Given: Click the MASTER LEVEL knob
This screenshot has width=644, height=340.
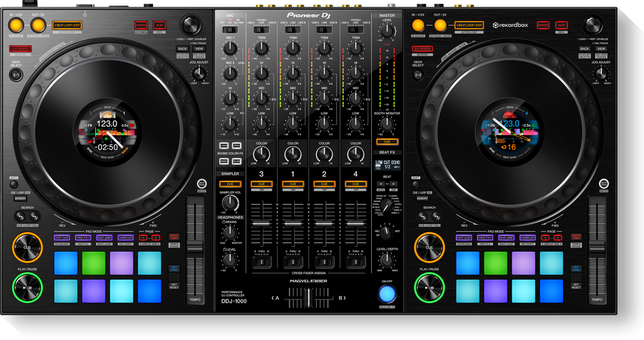Looking at the screenshot, I should pyautogui.click(x=387, y=30).
